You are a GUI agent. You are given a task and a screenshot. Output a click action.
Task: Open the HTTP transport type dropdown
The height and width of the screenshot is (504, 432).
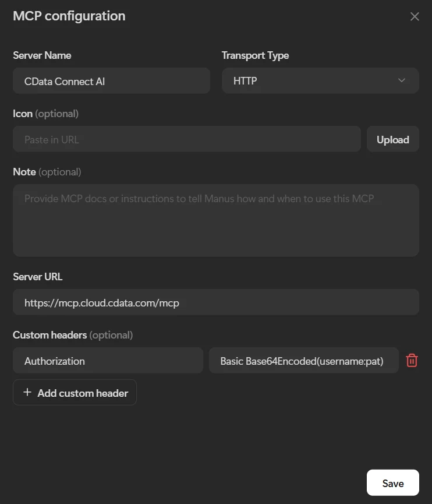[320, 81]
